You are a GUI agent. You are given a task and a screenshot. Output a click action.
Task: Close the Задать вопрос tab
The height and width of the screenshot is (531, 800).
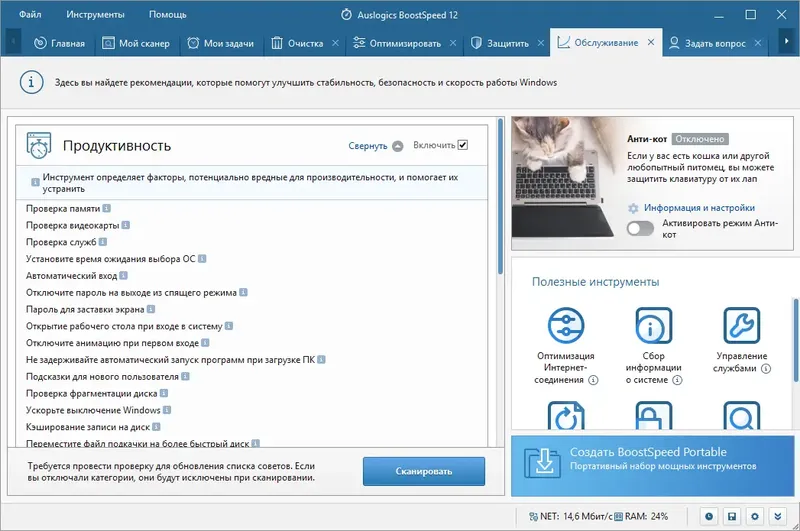758,43
